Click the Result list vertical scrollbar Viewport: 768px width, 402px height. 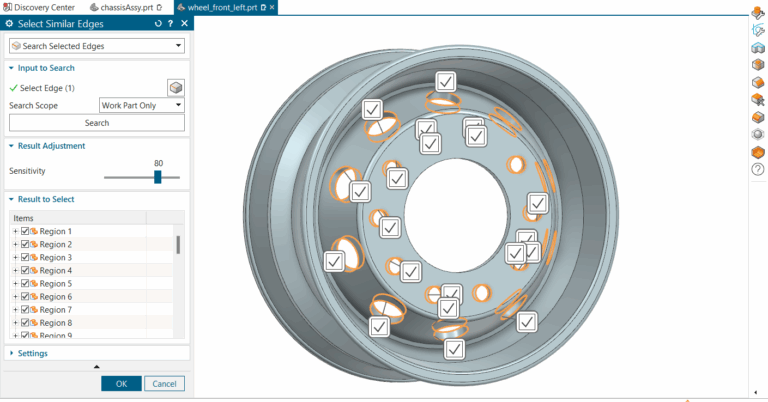pyautogui.click(x=178, y=245)
